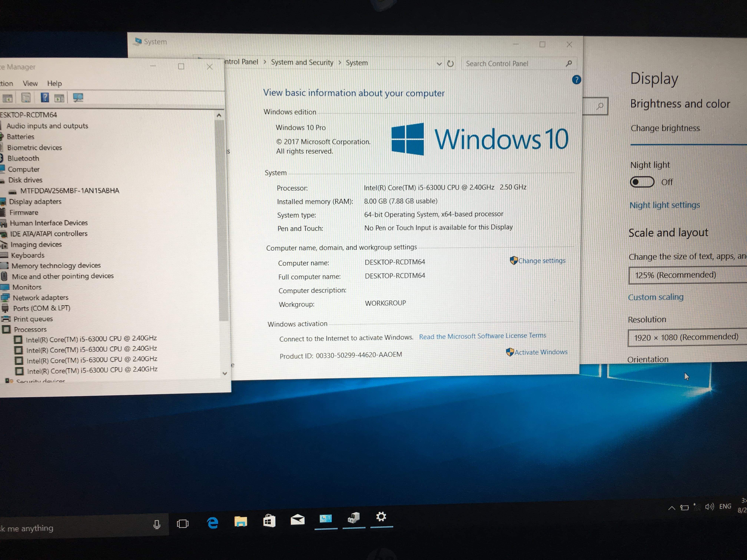The height and width of the screenshot is (560, 747).
Task: Open Microsoft Edge from the taskbar
Action: pyautogui.click(x=213, y=523)
